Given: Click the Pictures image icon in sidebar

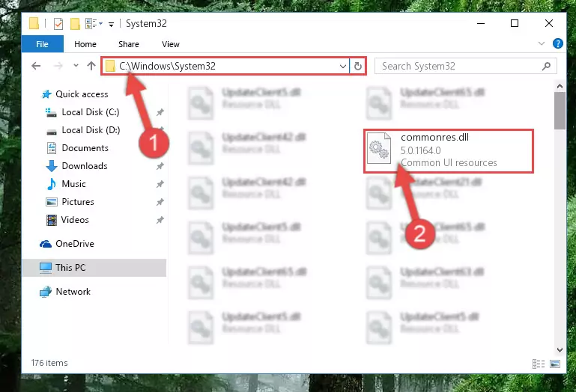Looking at the screenshot, I should click(52, 202).
